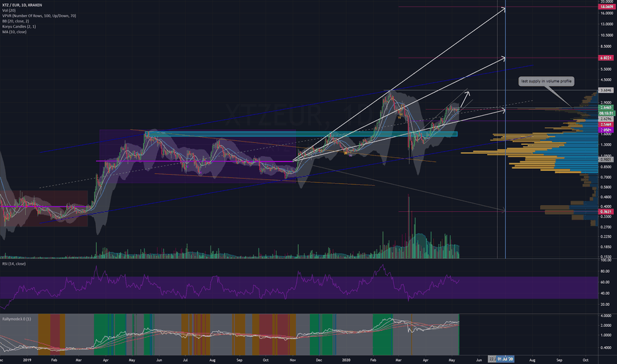Click the 0.7000 price scale label
The image size is (617, 364).
coord(606,177)
